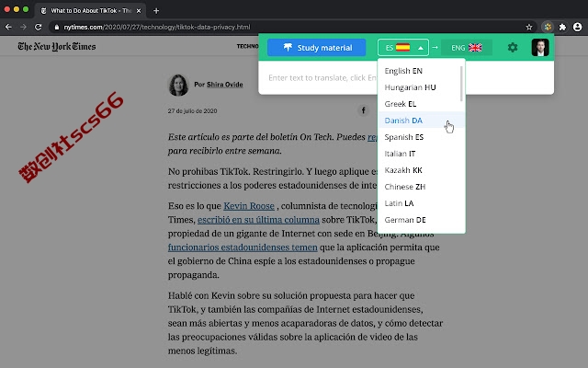This screenshot has width=588, height=368.
Task: Open the ENG target language selector
Action: (x=467, y=48)
